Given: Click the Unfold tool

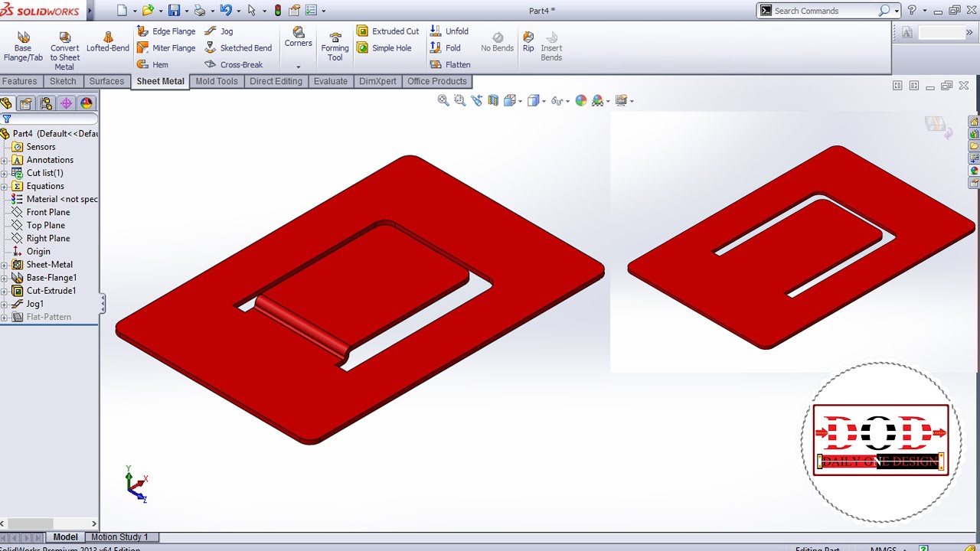Looking at the screenshot, I should pyautogui.click(x=449, y=31).
